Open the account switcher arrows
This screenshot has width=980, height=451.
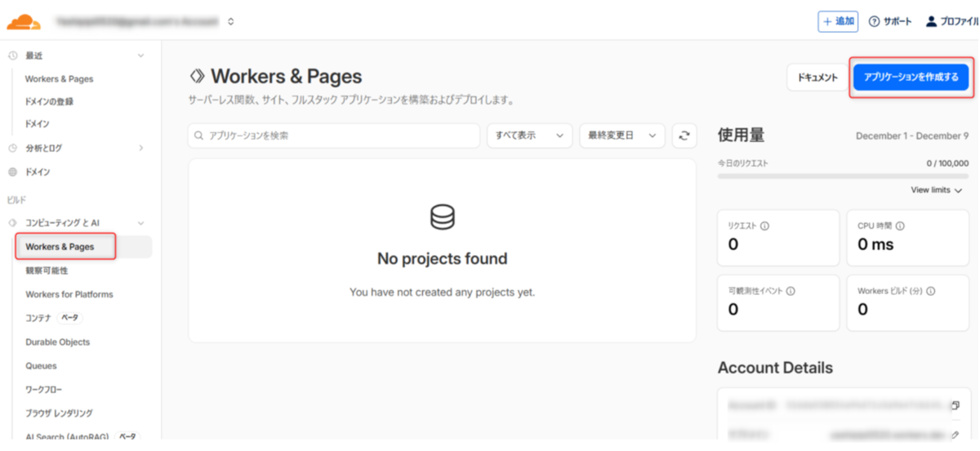231,22
